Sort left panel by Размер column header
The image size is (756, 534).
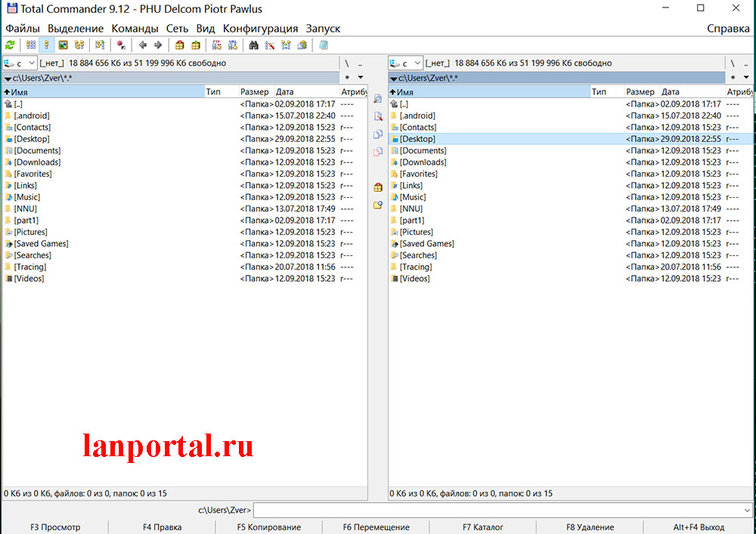tap(256, 91)
